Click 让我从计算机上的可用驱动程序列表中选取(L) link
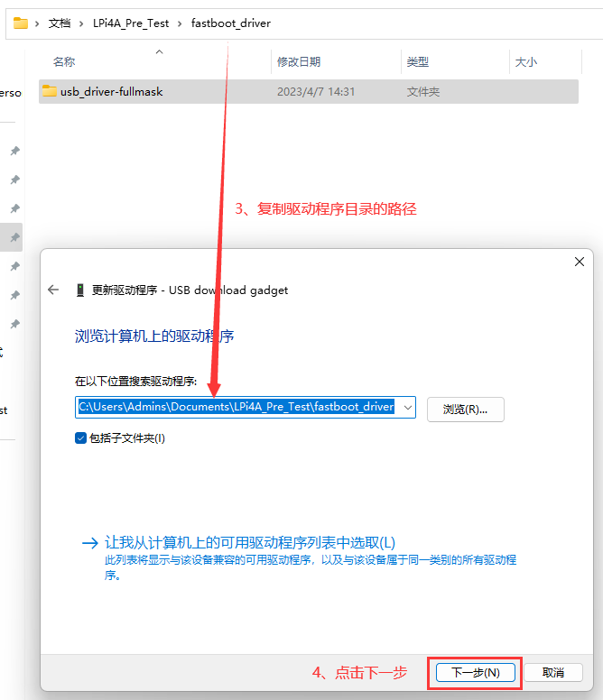The height and width of the screenshot is (700, 603). click(250, 542)
